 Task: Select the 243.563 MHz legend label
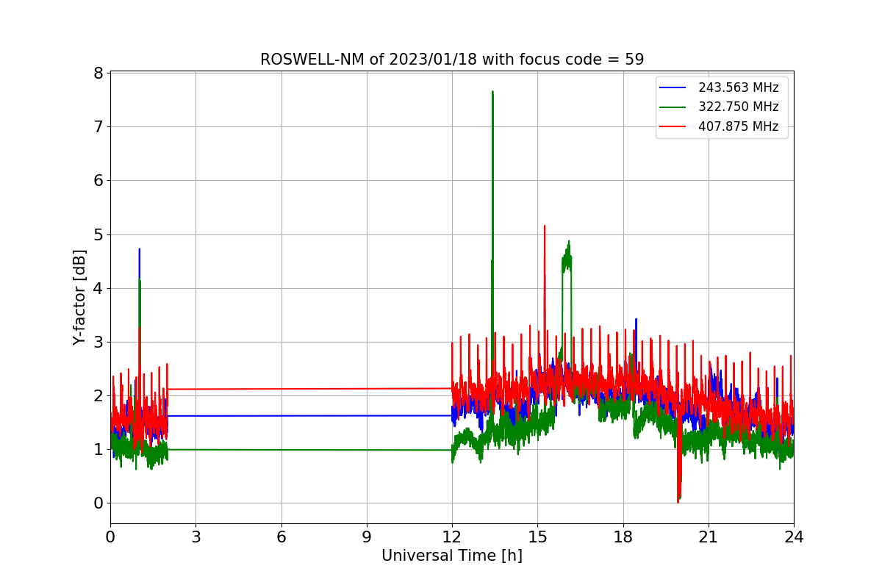point(738,87)
